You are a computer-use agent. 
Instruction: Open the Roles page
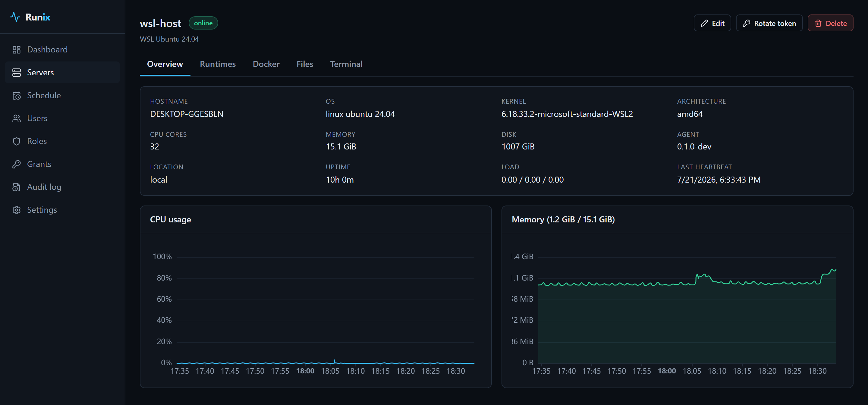[x=62, y=142]
